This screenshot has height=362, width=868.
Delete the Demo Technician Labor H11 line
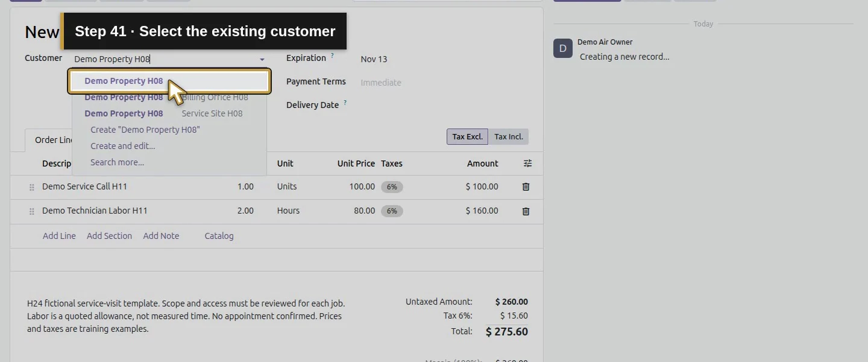point(526,211)
